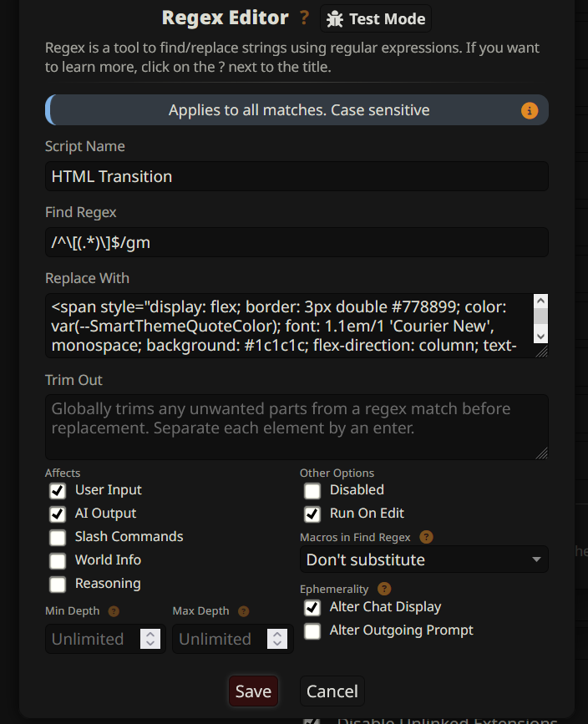Toggle the User Input checkbox
Viewport: 588px width, 724px height.
(x=58, y=490)
